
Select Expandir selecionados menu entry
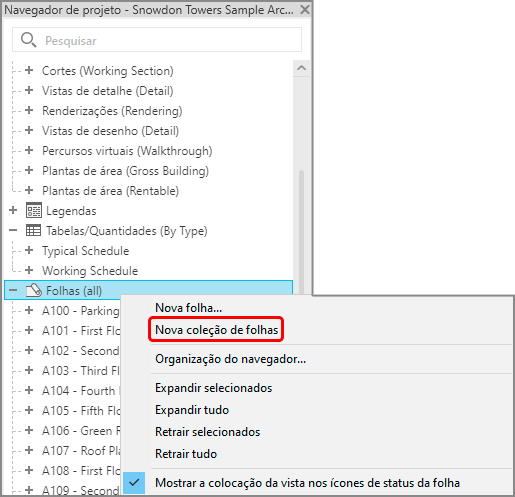[213, 388]
